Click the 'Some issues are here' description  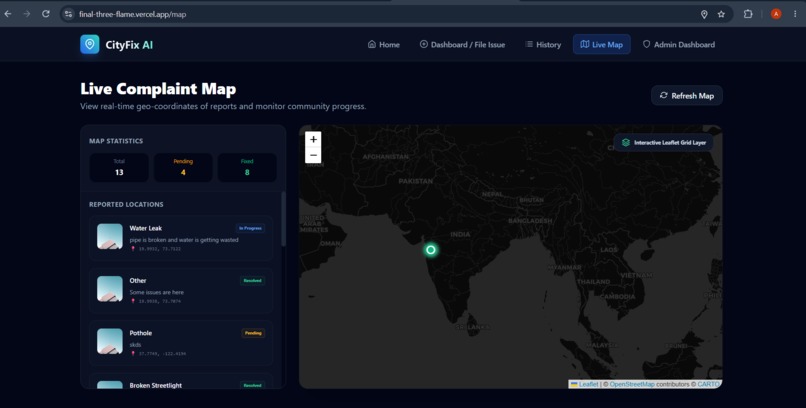pos(156,292)
